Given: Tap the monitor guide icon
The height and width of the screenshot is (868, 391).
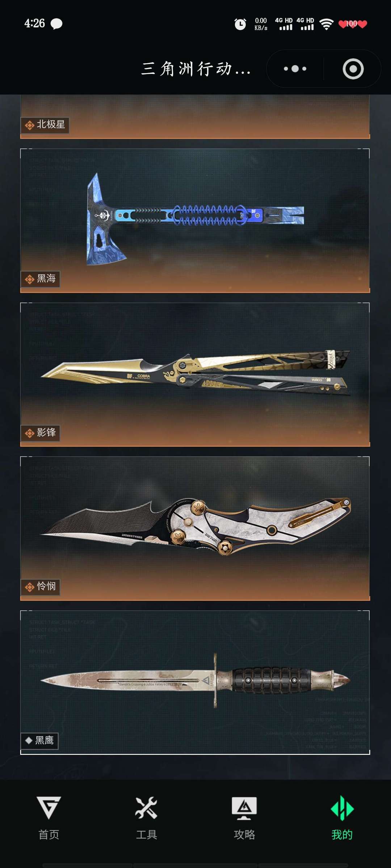Looking at the screenshot, I should pyautogui.click(x=244, y=808).
